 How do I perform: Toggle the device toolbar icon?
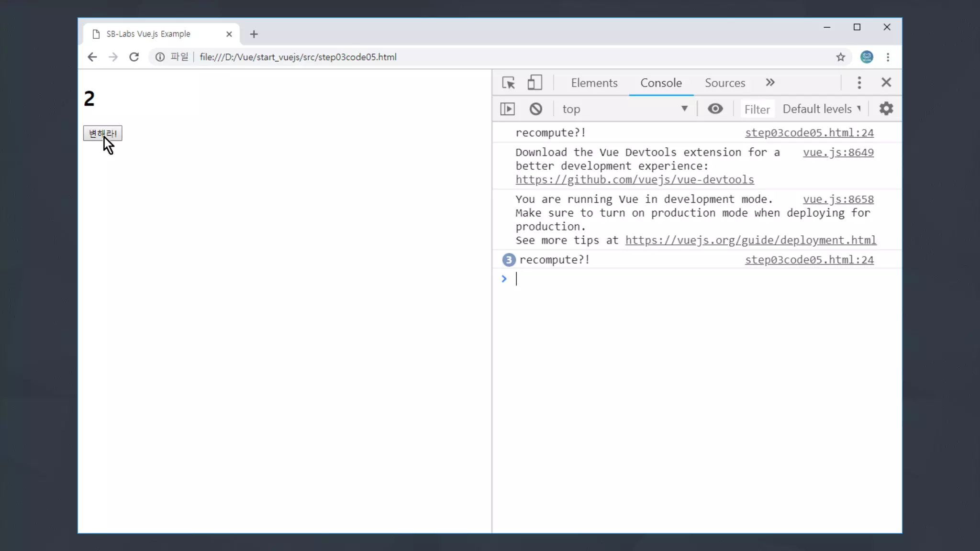(x=535, y=83)
